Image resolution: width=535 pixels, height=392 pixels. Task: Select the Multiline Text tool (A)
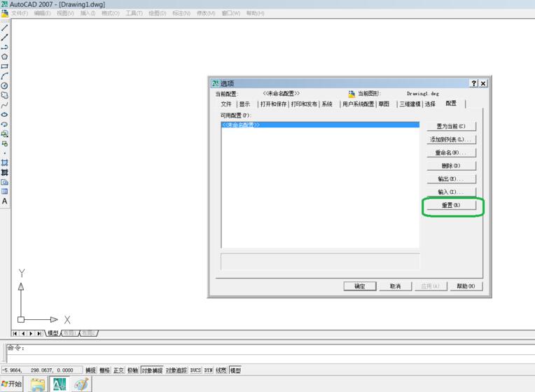pyautogui.click(x=4, y=202)
